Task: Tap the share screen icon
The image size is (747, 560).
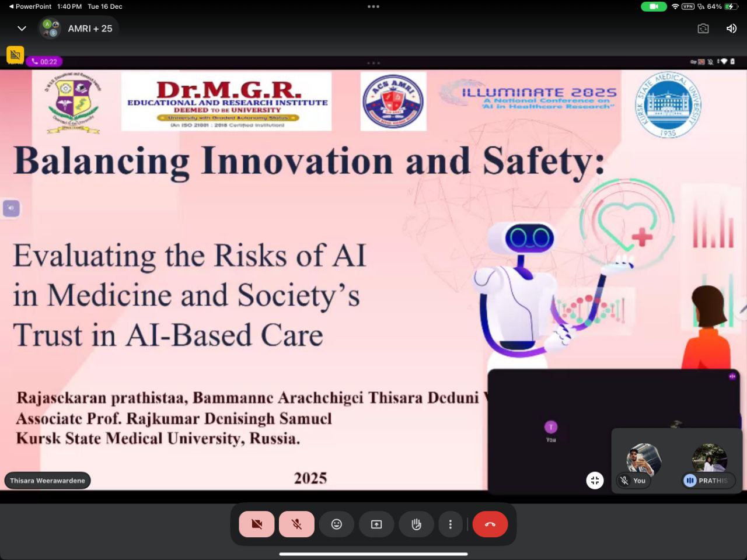Action: 376,524
